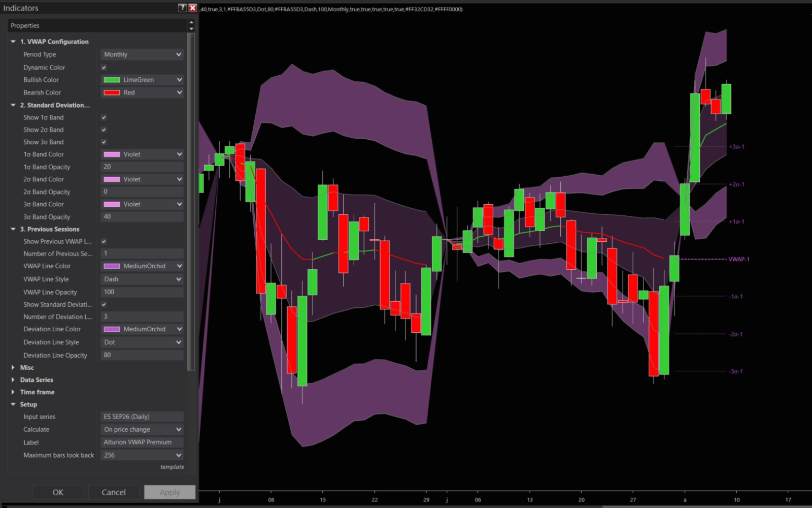
Task: Click the help question mark icon
Action: coord(182,8)
